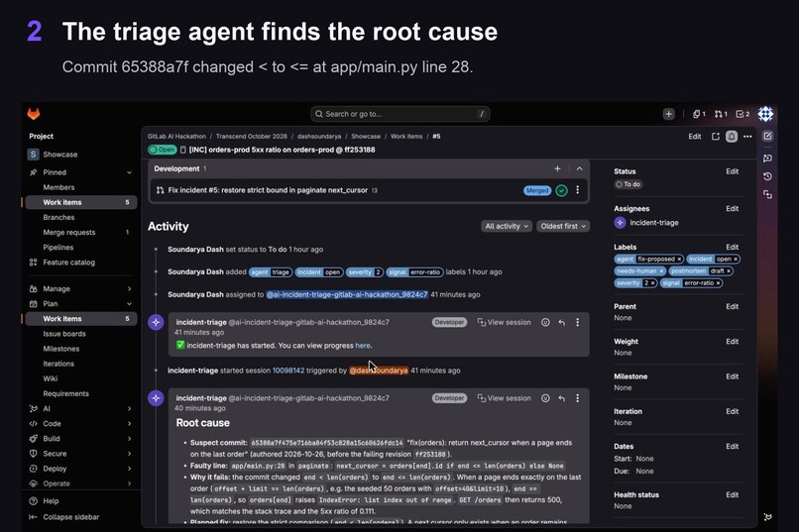799x532 pixels.
Task: Open the 'here' progress link
Action: [x=363, y=345]
